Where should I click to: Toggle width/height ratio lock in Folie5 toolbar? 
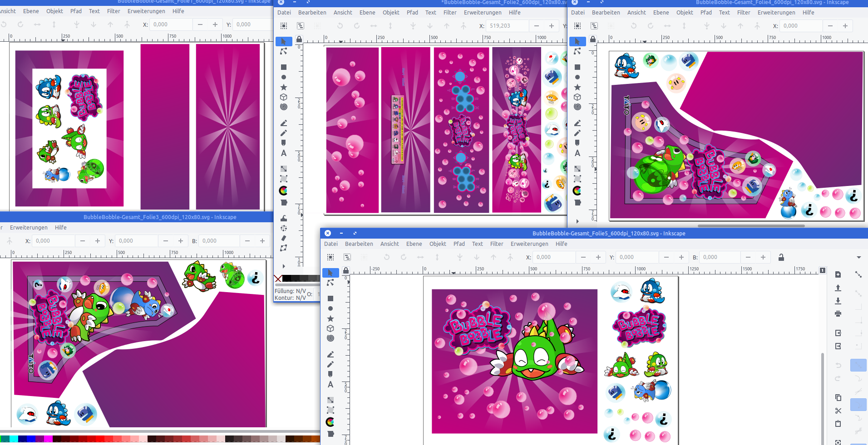click(x=781, y=257)
